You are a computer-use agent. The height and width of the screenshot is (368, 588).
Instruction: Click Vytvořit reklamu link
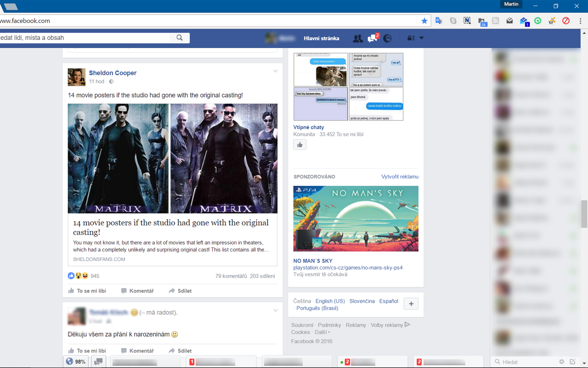click(400, 177)
